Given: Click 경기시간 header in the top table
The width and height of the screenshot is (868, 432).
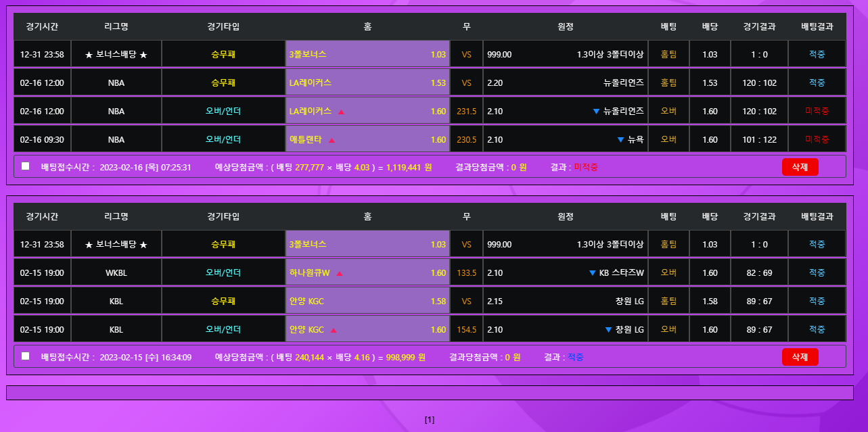Looking at the screenshot, I should tap(42, 27).
